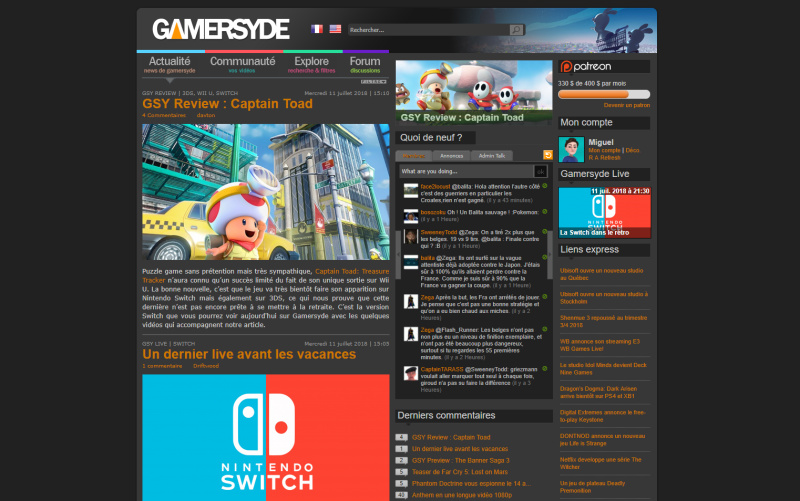Click the green reply icon on bosozoku's message
This screenshot has height=501, width=800.
point(545,212)
